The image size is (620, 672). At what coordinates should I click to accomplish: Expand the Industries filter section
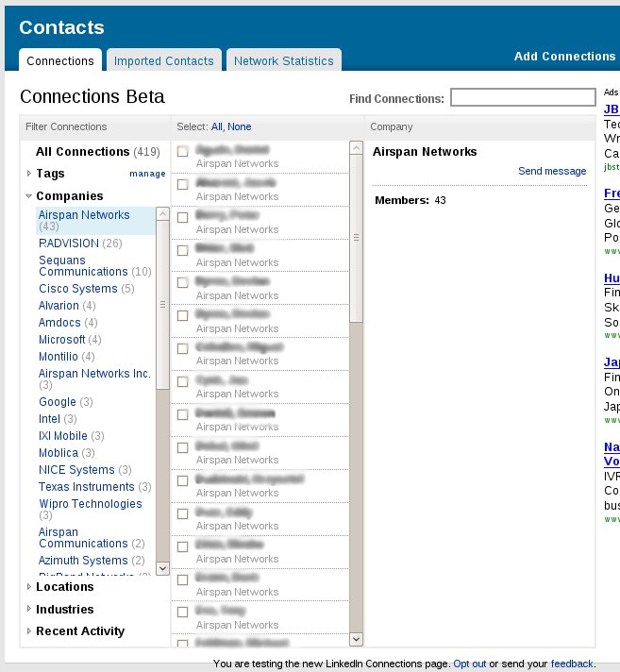point(28,609)
